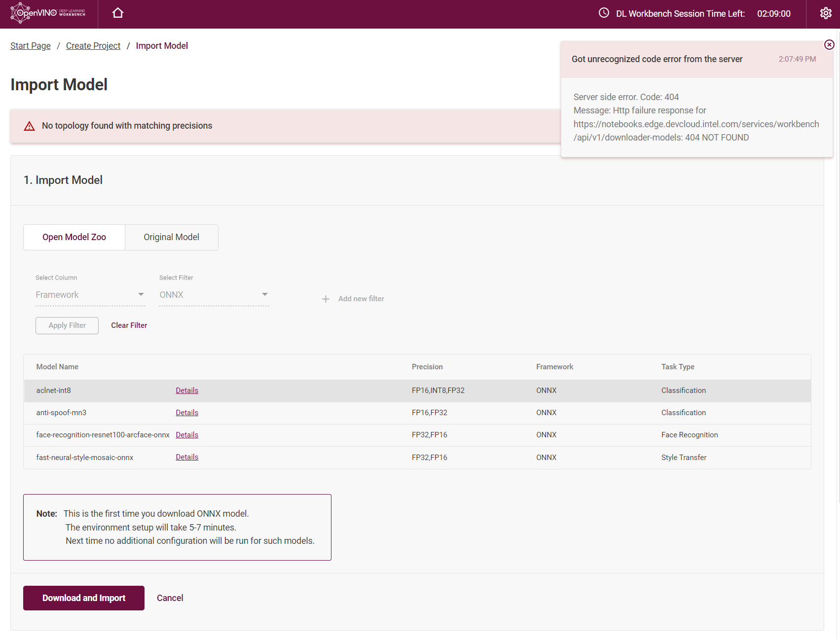Select the Open Model Zoo tab
840x639 pixels.
(x=74, y=237)
